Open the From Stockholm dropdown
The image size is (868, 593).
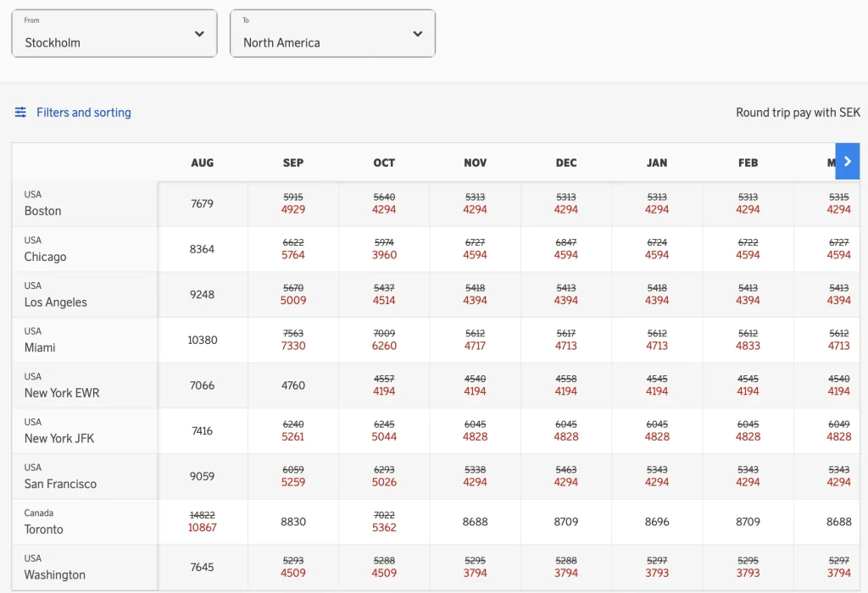coord(114,33)
